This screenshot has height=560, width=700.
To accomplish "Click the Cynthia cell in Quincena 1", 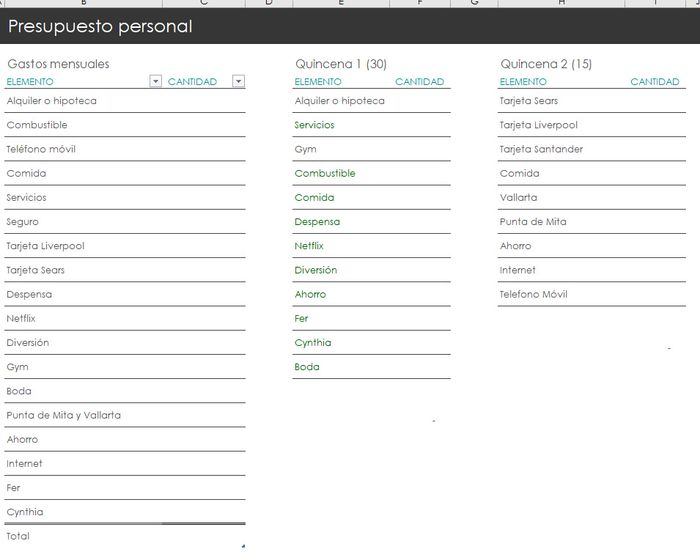I will (x=313, y=343).
